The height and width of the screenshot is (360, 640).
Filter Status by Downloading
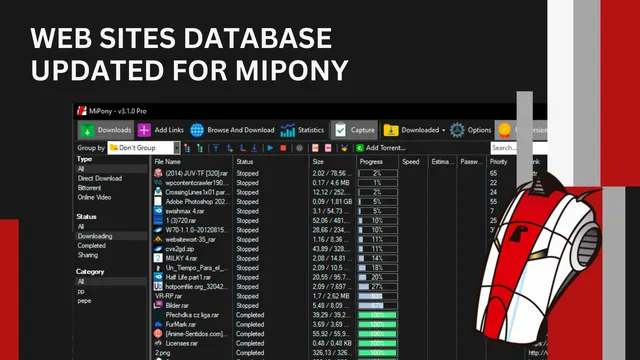(x=95, y=236)
